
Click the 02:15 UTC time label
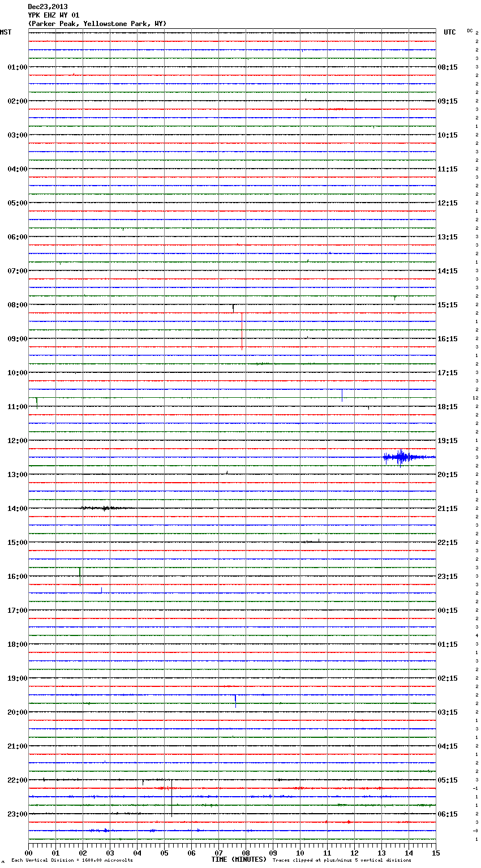(x=448, y=678)
